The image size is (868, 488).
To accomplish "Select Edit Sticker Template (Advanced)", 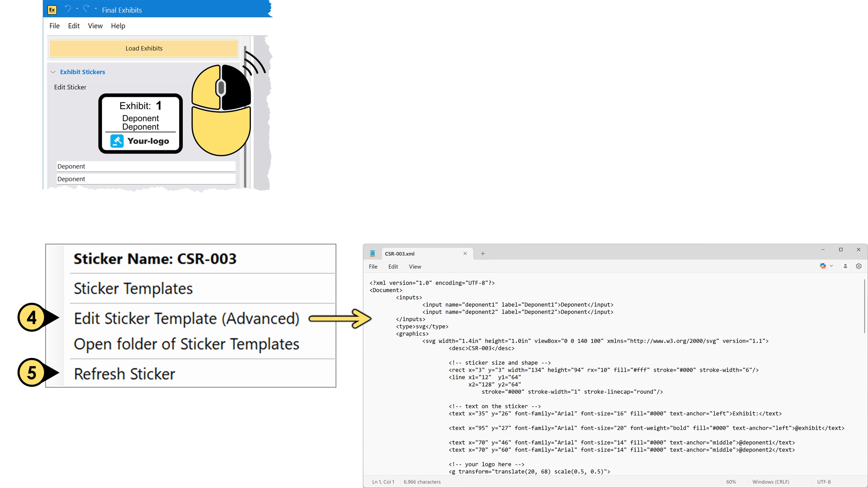I will [x=186, y=319].
